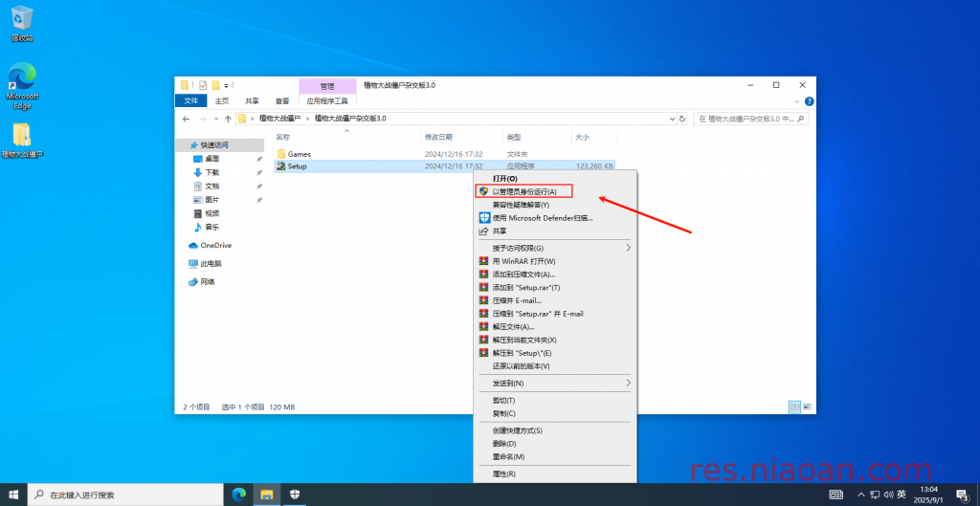Click taskbar search box

click(125, 495)
